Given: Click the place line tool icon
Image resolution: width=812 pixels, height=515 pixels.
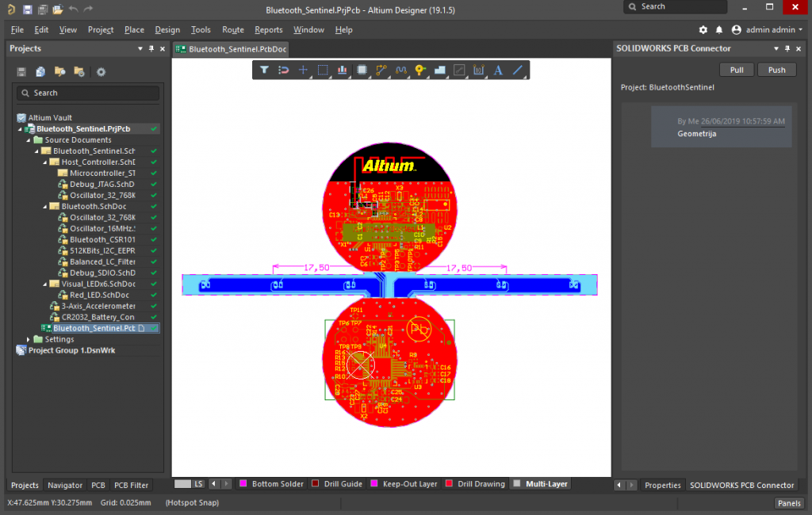Looking at the screenshot, I should coord(518,70).
